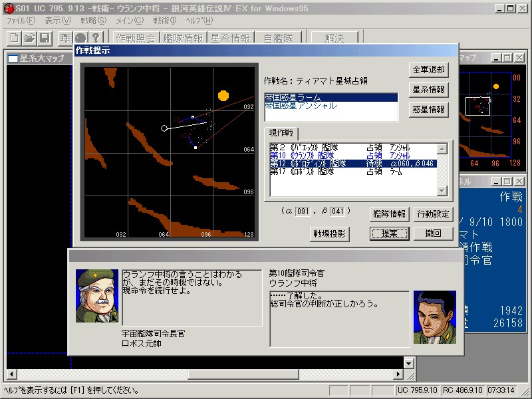
Task: Click the dialog's 星系情報 button
Action: (x=429, y=90)
